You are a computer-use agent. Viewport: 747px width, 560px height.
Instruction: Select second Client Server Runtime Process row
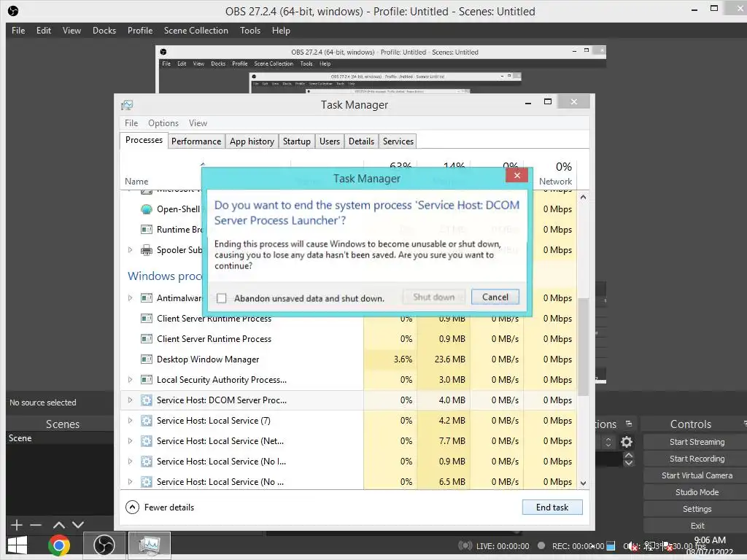(348, 338)
